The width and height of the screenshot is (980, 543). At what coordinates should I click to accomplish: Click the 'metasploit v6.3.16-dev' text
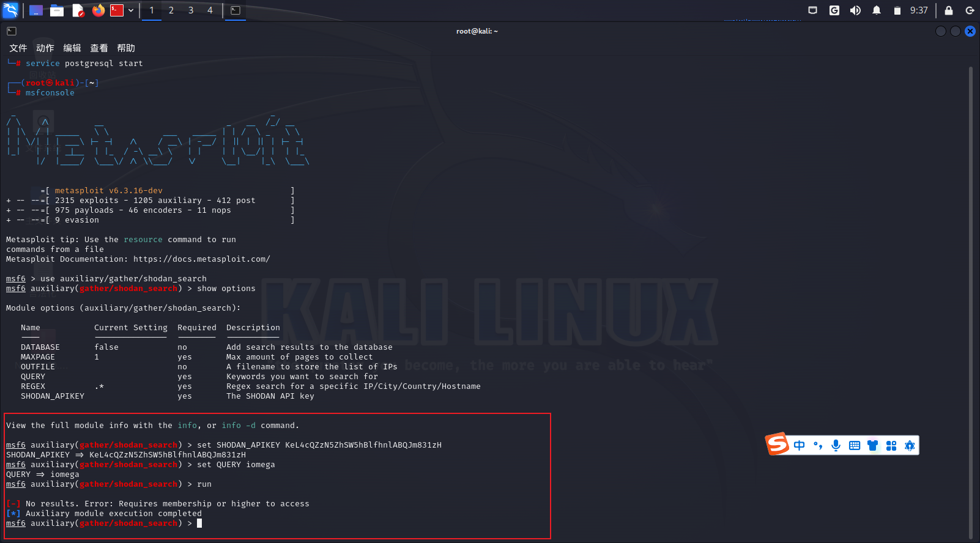109,191
